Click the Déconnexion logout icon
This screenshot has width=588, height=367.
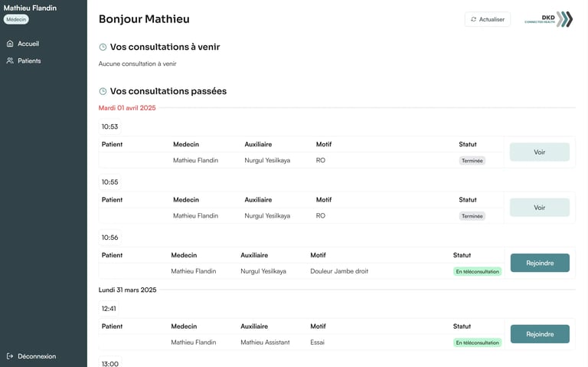[x=10, y=356]
